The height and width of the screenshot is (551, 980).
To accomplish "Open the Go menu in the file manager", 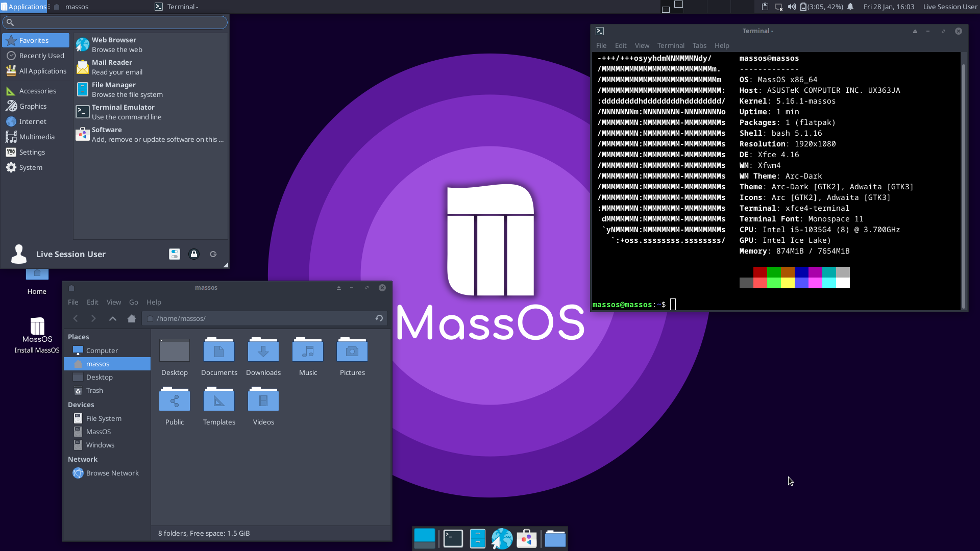I will [x=133, y=302].
